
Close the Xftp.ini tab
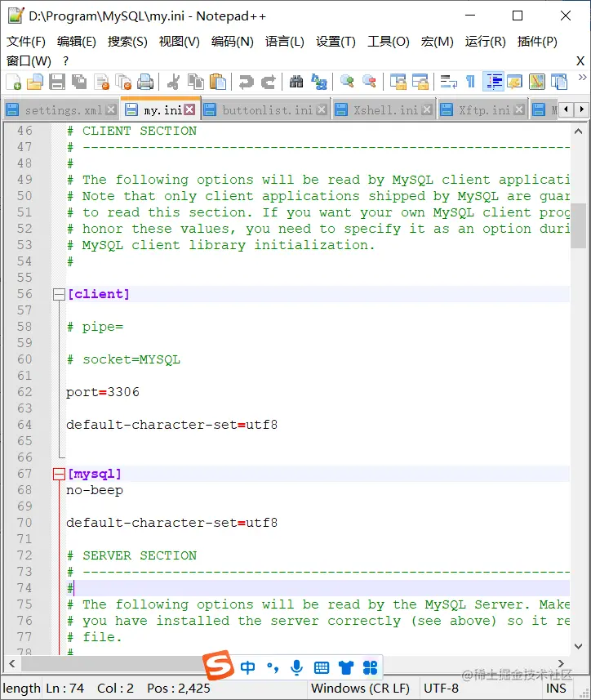coord(519,109)
